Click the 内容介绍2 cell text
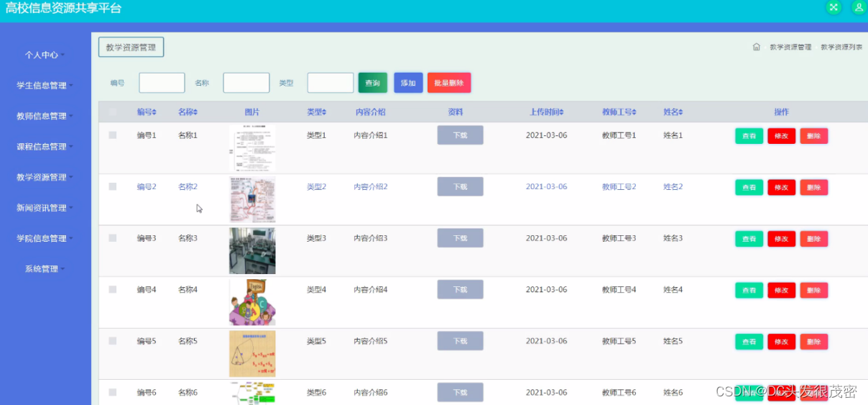This screenshot has width=868, height=405. [x=371, y=186]
